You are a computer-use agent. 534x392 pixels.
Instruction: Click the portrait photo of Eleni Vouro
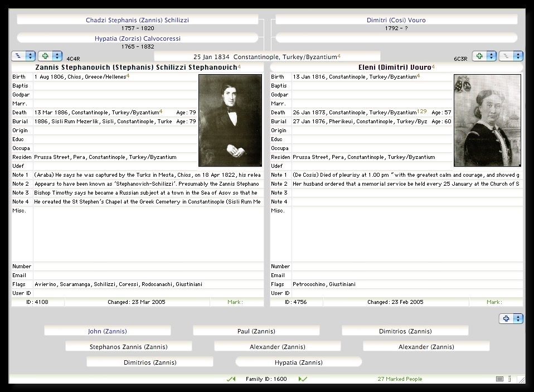[x=487, y=120]
